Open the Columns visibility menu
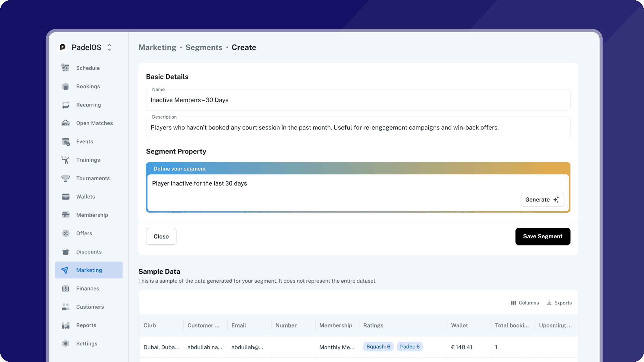This screenshot has width=644, height=362. pos(525,303)
